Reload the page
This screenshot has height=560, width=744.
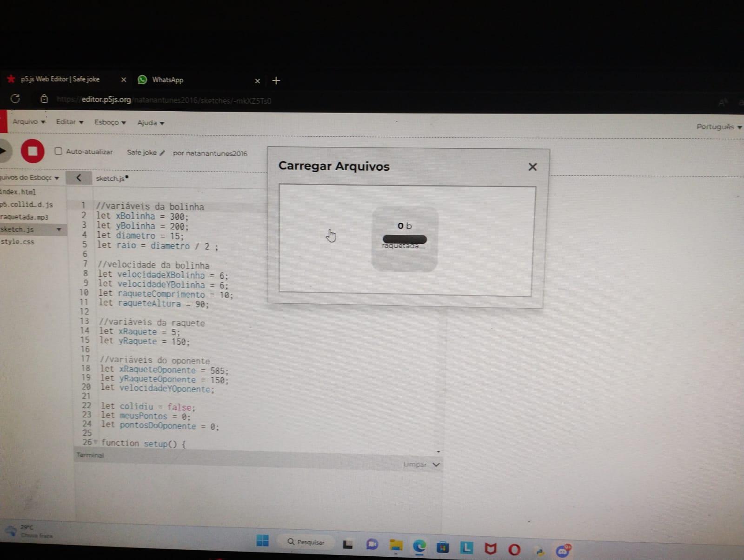(15, 99)
